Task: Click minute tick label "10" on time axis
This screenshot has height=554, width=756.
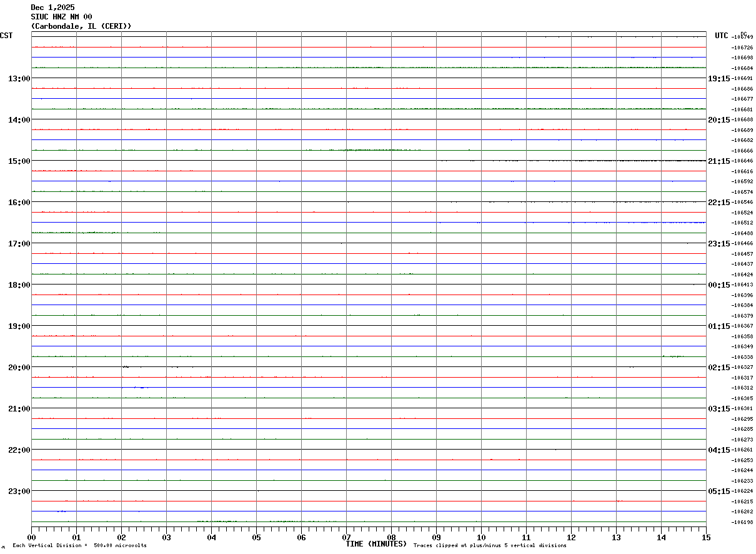Action: pos(481,537)
